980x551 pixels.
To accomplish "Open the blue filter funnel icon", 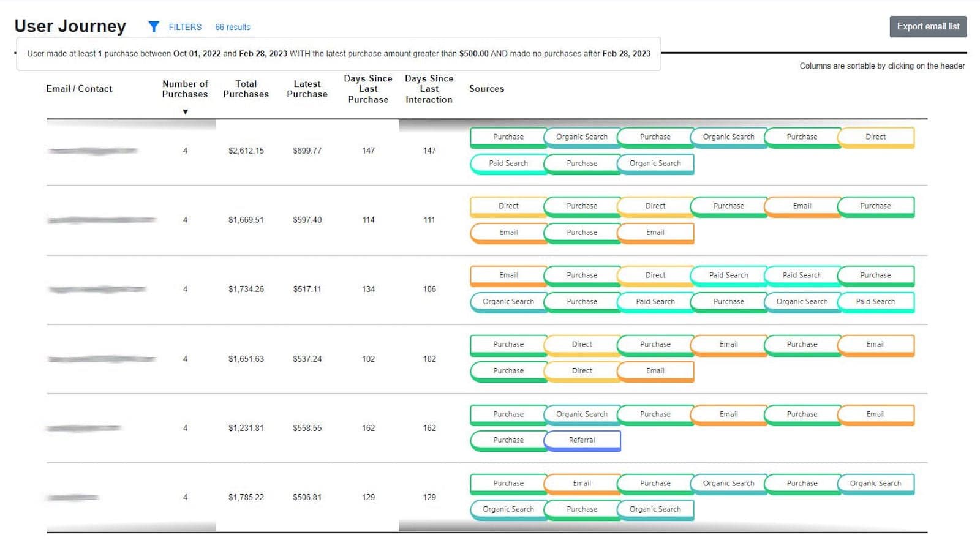I will 153,26.
